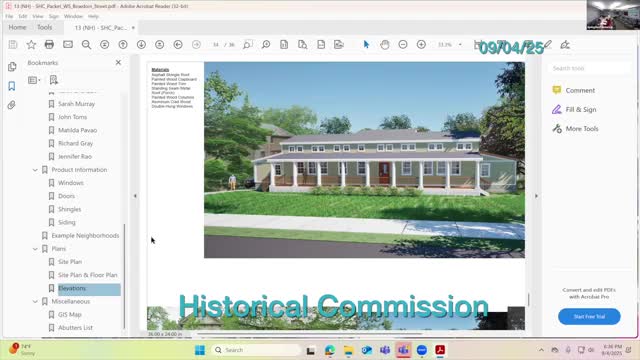Click the document horizontal scrollbar
Viewport: 640px width, 360px height.
[309, 334]
